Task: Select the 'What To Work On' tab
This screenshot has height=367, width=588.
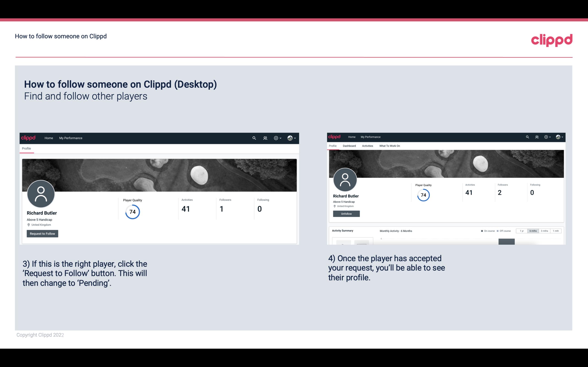Action: click(x=389, y=146)
